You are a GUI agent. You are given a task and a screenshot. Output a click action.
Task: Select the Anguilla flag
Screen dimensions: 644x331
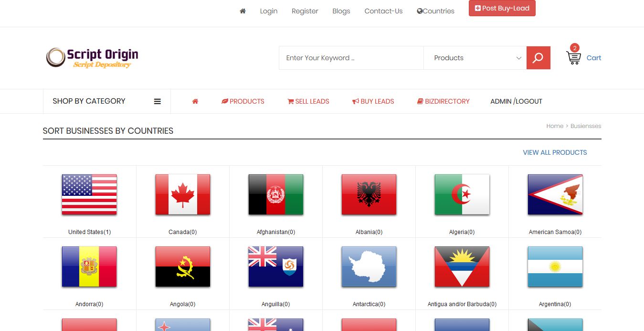[276, 267]
